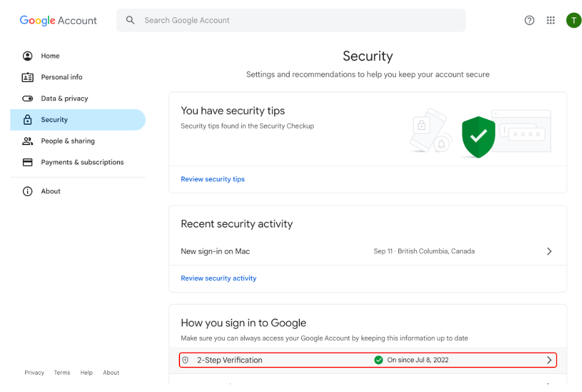582x392 pixels.
Task: Open the Privacy footer link
Action: point(34,373)
